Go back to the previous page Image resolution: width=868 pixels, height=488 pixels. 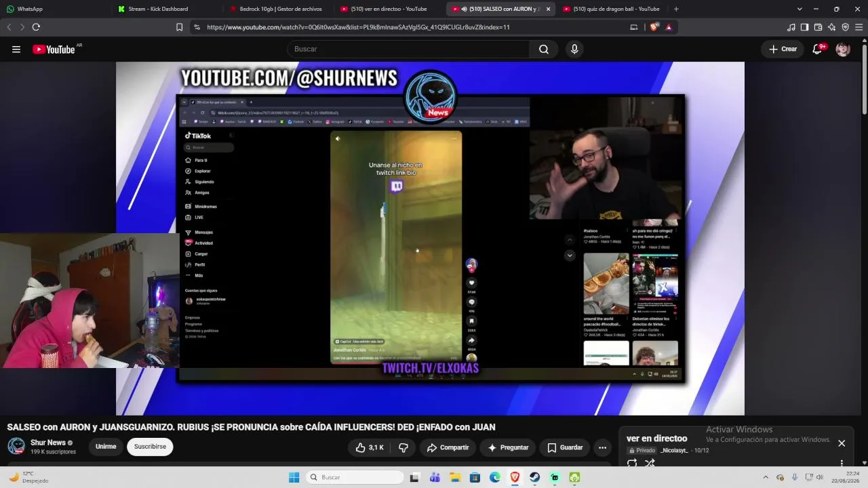[x=9, y=27]
